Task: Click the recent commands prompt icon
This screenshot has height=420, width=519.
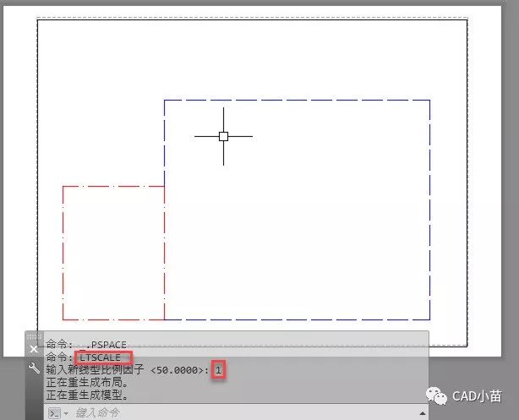Action: click(52, 412)
